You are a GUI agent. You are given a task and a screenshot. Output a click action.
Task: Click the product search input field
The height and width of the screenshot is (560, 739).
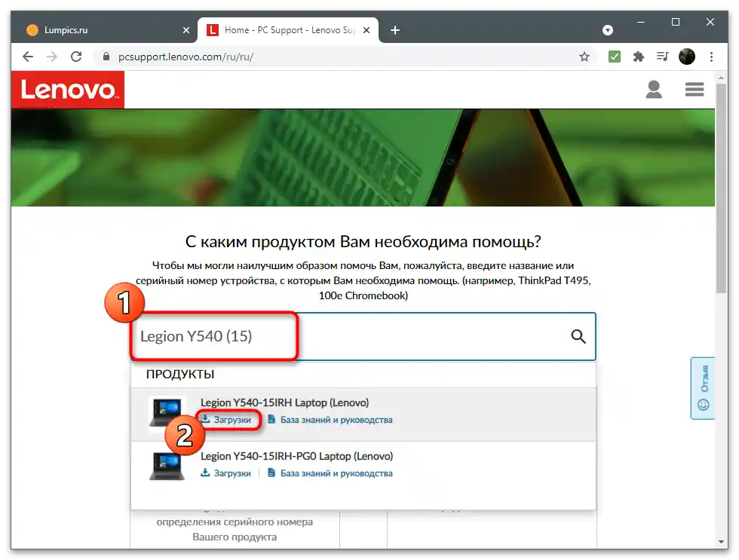pyautogui.click(x=363, y=336)
